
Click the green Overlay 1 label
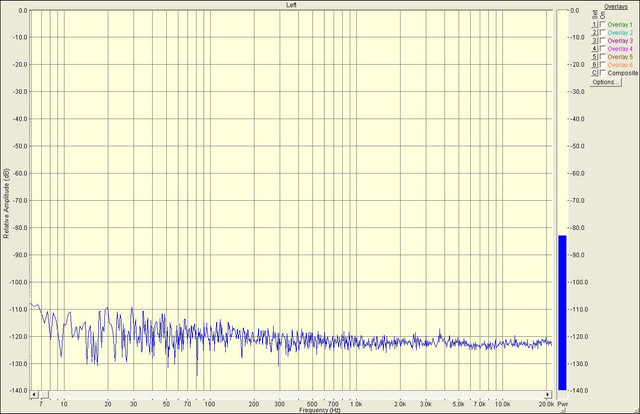point(620,25)
